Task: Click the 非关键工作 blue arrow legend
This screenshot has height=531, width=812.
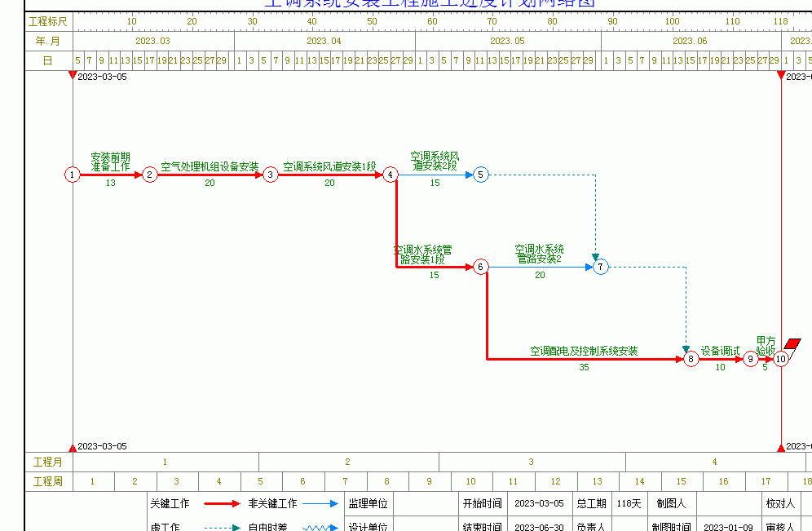Action: tap(320, 503)
